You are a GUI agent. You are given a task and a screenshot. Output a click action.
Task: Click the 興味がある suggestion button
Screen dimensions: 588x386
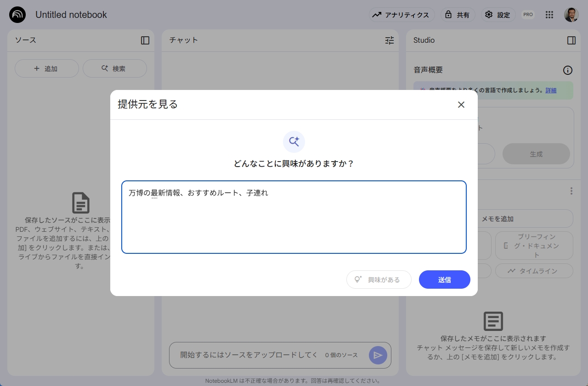[x=379, y=280]
